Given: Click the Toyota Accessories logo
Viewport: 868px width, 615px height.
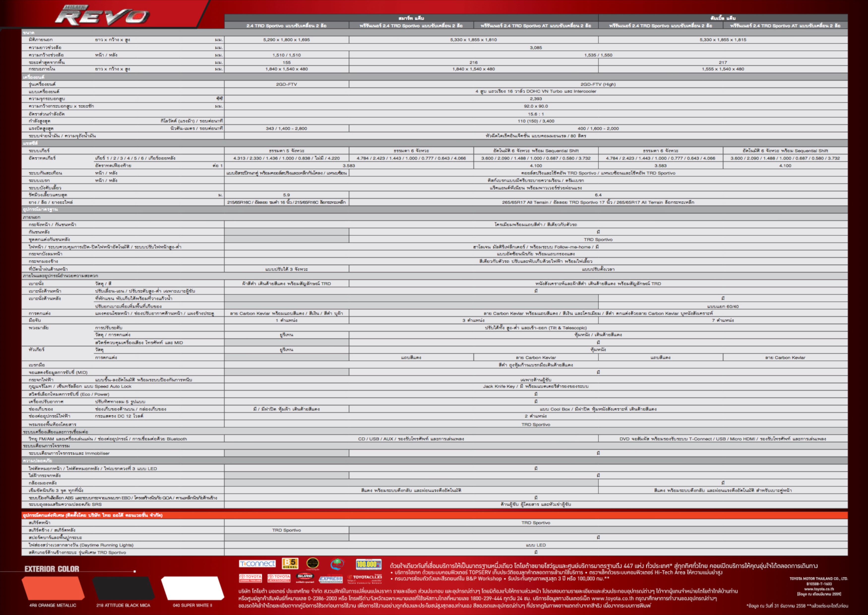Looking at the screenshot, I should [279, 578].
